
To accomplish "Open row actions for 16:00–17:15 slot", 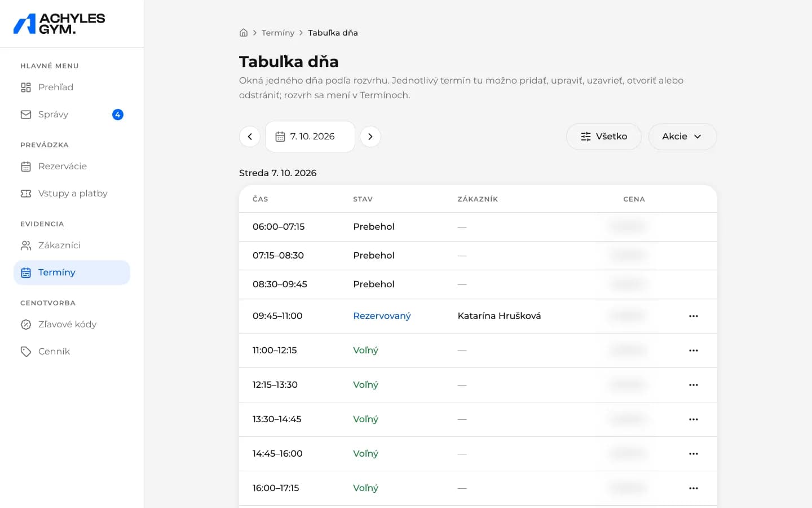I will pos(694,488).
